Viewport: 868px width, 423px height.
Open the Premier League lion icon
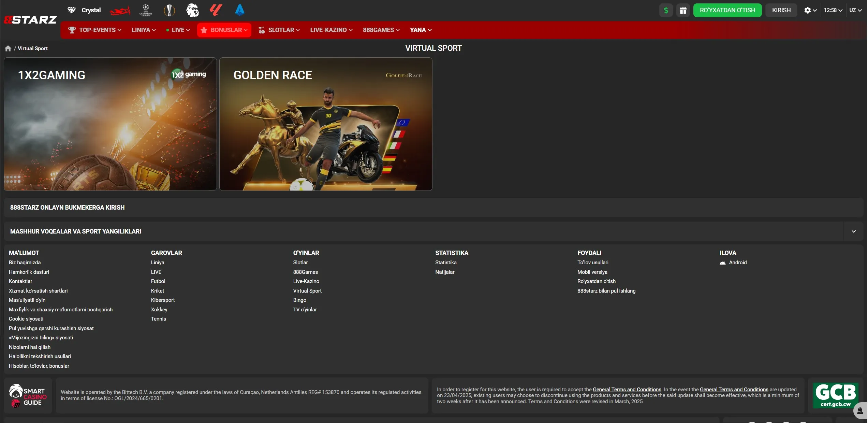[x=192, y=10]
